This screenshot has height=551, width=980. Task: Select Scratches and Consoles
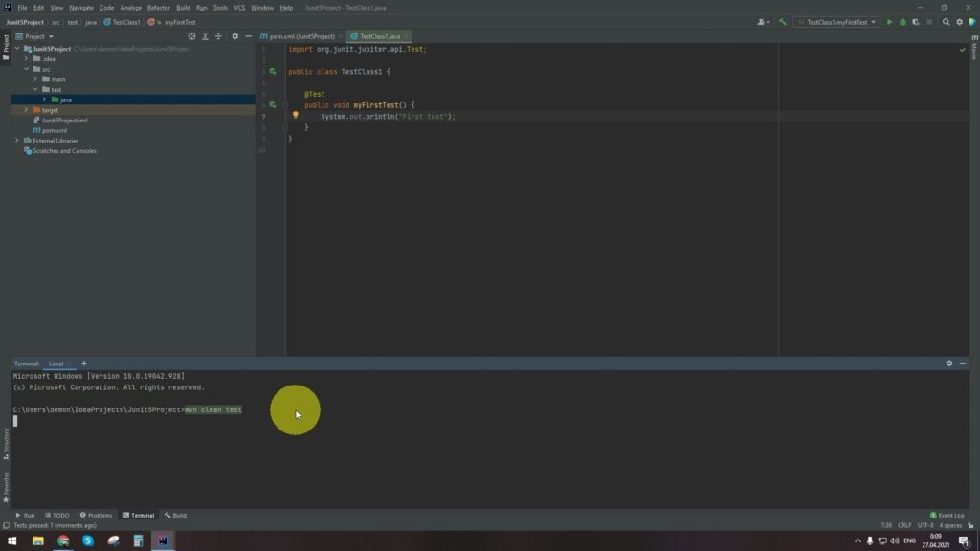64,150
